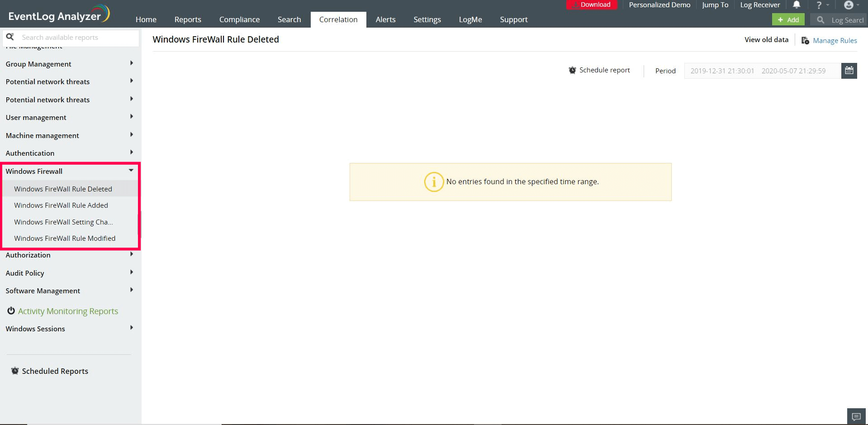The height and width of the screenshot is (425, 868).
Task: Expand the Authorization arrow
Action: tap(132, 254)
